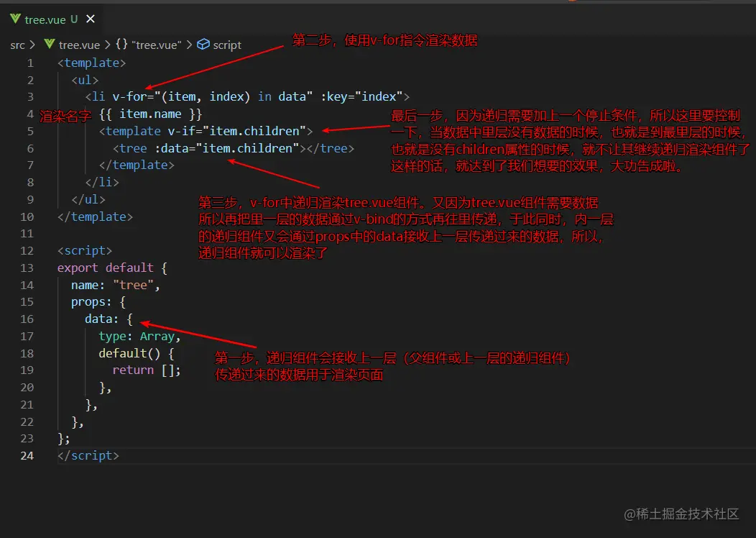
Task: Select the tree.vue editor tab
Action: 52,19
